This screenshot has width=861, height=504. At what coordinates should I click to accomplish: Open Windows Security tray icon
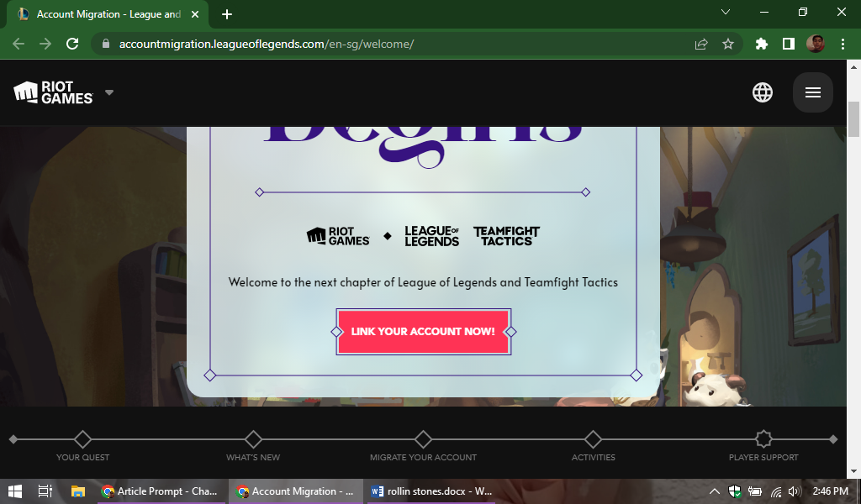pyautogui.click(x=735, y=491)
